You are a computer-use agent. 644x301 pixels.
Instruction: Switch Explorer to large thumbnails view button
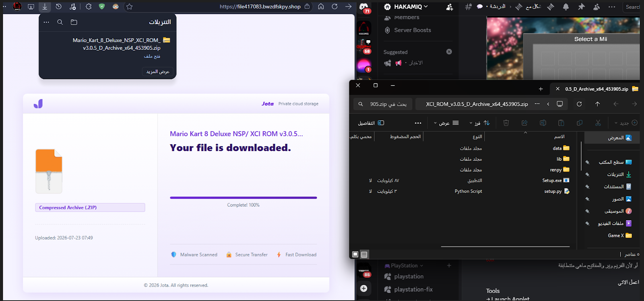tap(355, 254)
